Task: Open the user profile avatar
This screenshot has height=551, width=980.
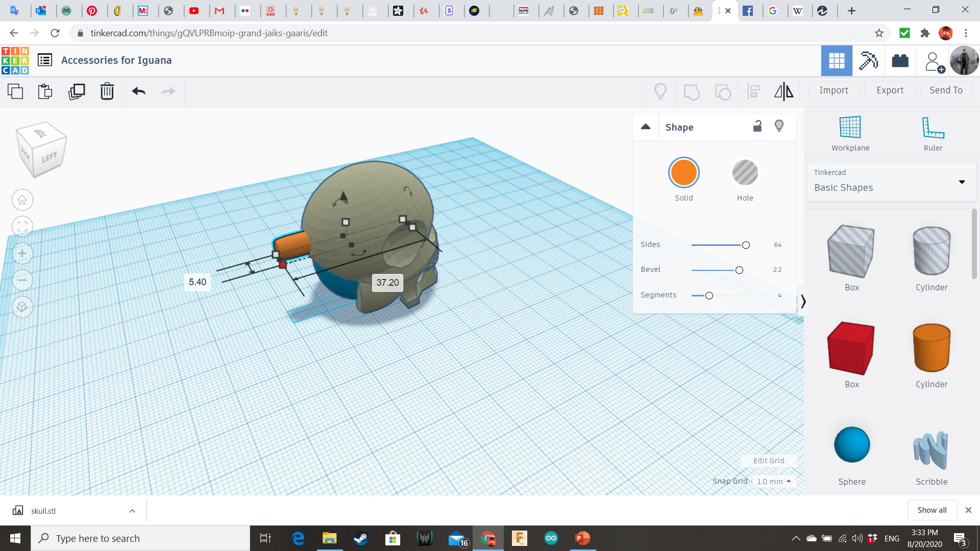Action: tap(964, 61)
